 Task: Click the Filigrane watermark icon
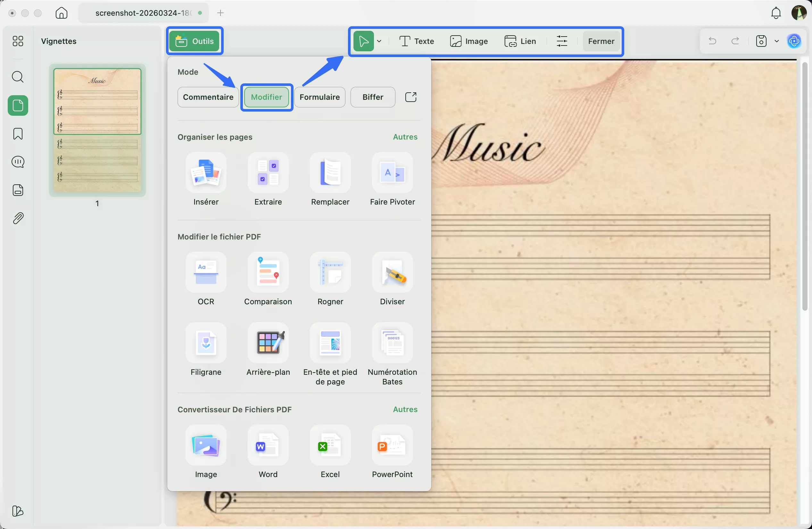coord(206,343)
